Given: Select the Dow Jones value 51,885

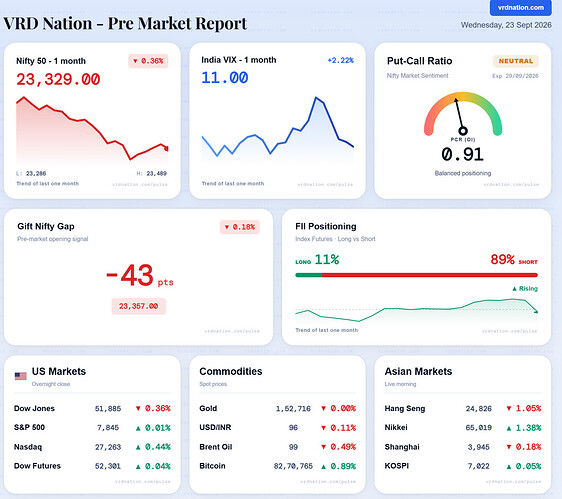Looking at the screenshot, I should click(108, 409).
